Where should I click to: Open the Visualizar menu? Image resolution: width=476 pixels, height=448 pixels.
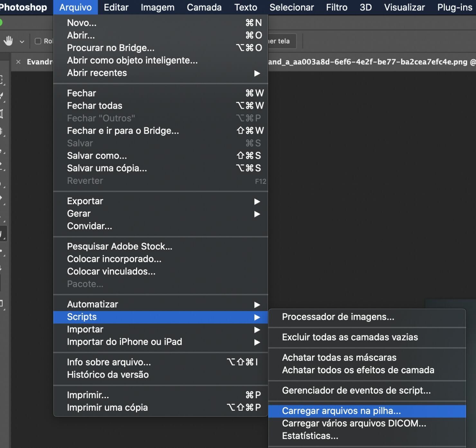[405, 7]
